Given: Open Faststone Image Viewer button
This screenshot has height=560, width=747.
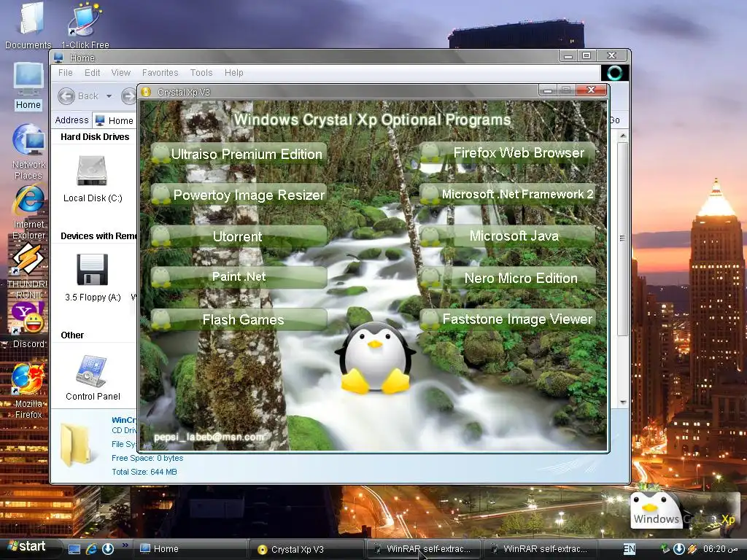Looking at the screenshot, I should (x=508, y=319).
